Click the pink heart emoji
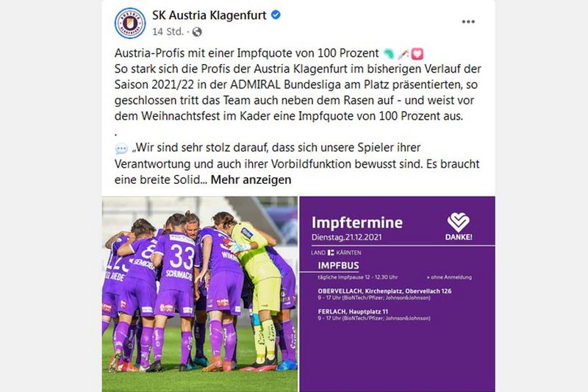This screenshot has width=588, height=392. tap(417, 54)
